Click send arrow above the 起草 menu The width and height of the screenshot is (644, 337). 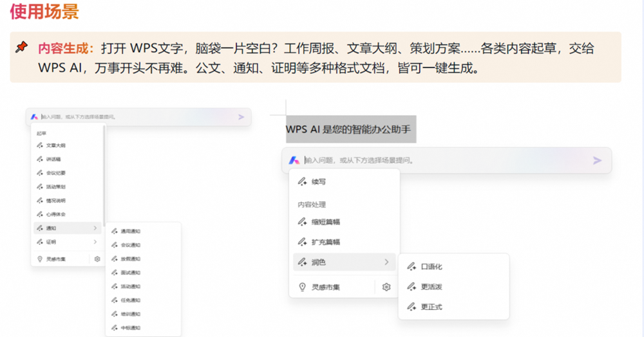tap(241, 117)
